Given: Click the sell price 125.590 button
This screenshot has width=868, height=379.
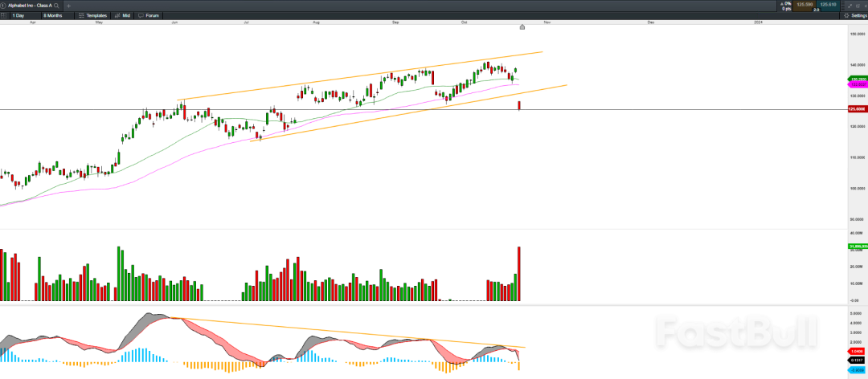Looking at the screenshot, I should click(x=803, y=6).
